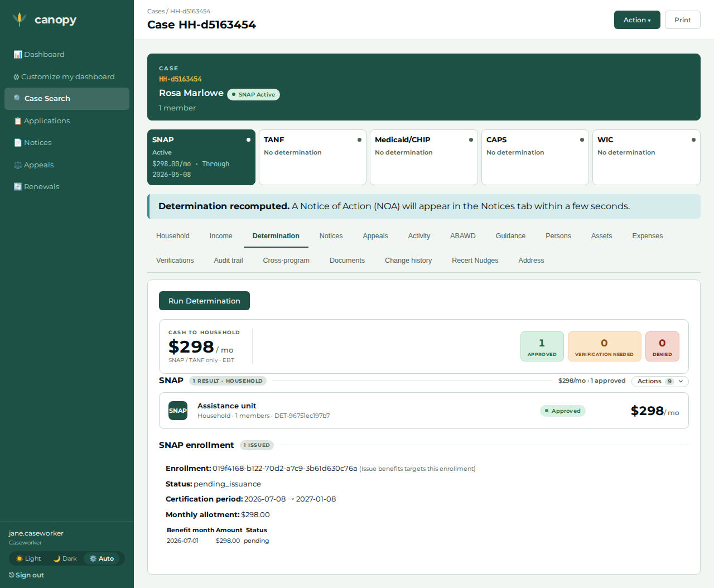Click the Approved status pill
Image resolution: width=714 pixels, height=588 pixels.
[563, 411]
